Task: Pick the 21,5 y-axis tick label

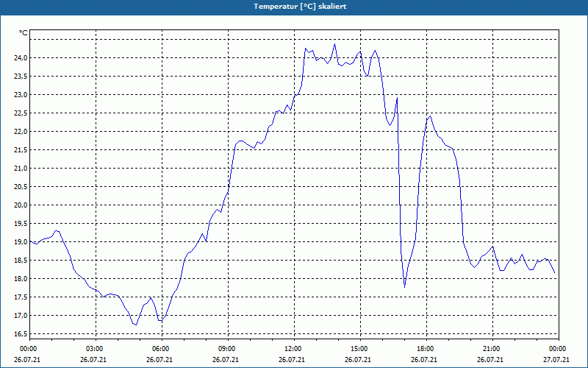Action: click(21, 150)
